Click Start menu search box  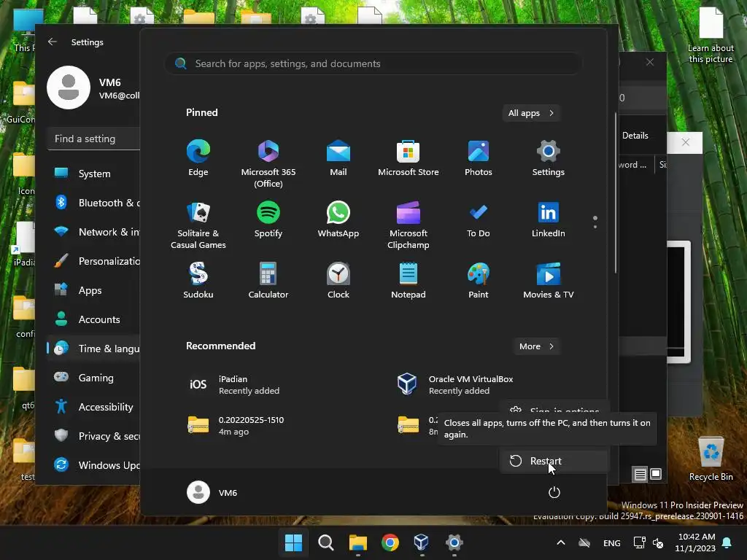pyautogui.click(x=373, y=63)
